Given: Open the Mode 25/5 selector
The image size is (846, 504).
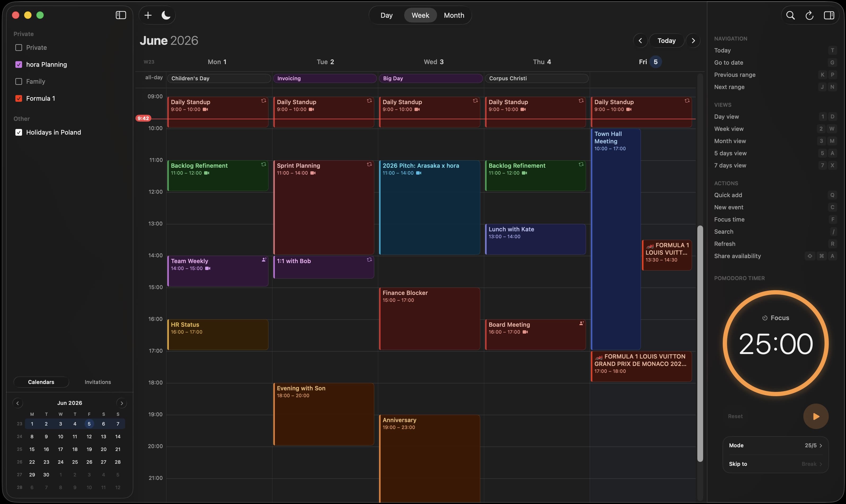Looking at the screenshot, I should click(775, 446).
